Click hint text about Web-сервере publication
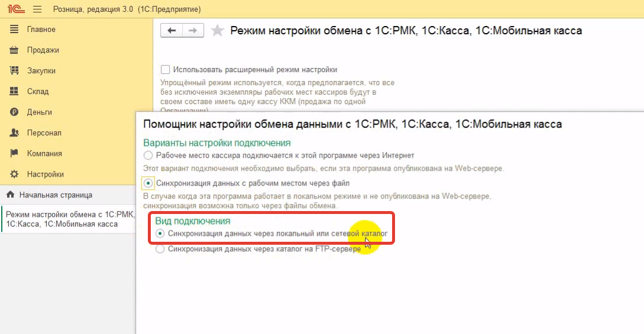The image size is (644, 334). click(323, 168)
